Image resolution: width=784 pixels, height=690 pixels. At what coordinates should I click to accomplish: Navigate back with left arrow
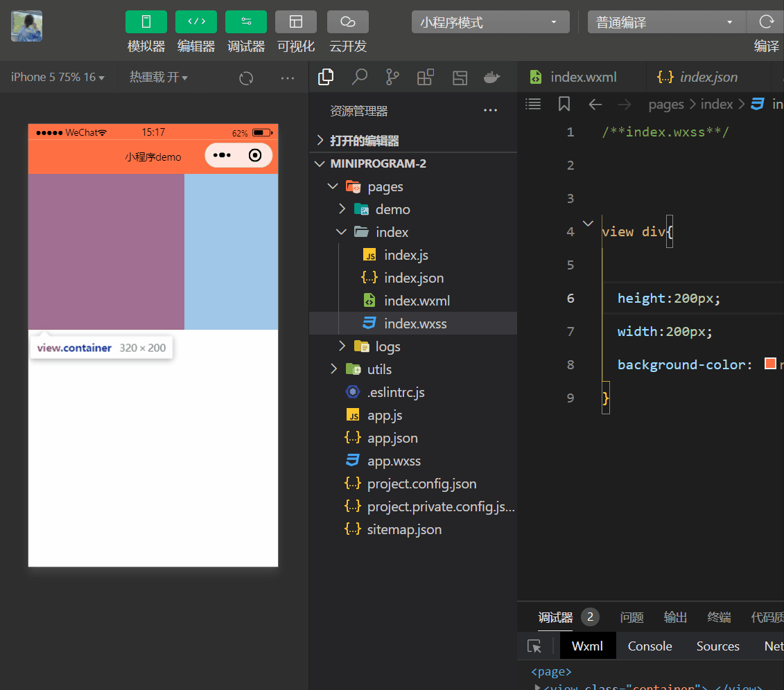click(x=595, y=105)
